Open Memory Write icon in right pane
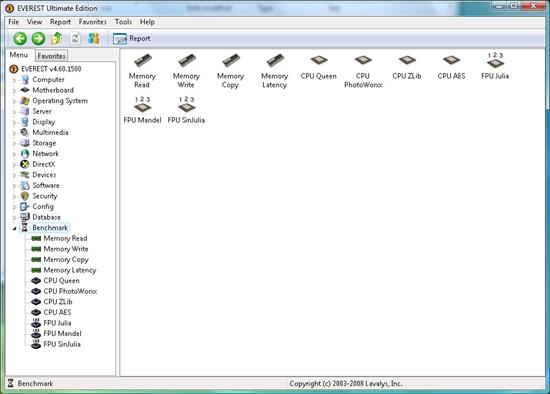 click(186, 71)
